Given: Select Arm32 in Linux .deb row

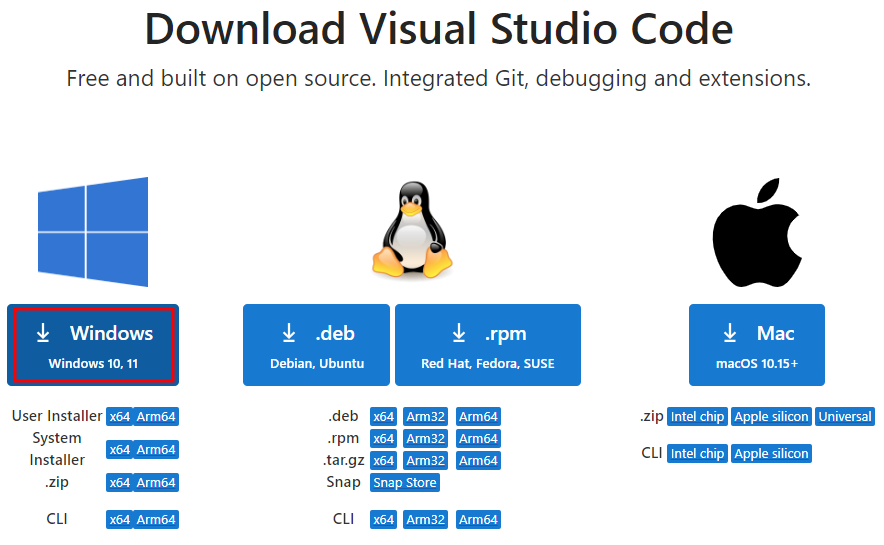Looking at the screenshot, I should [426, 416].
